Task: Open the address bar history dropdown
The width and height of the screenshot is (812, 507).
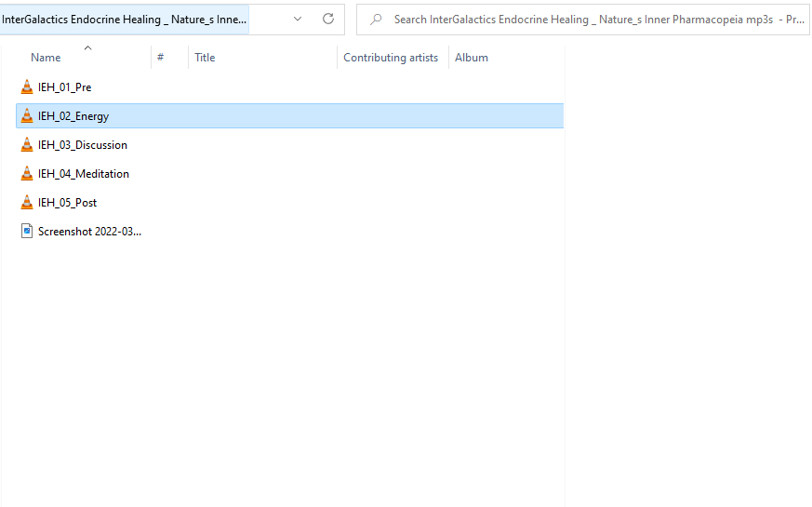Action: click(x=298, y=20)
